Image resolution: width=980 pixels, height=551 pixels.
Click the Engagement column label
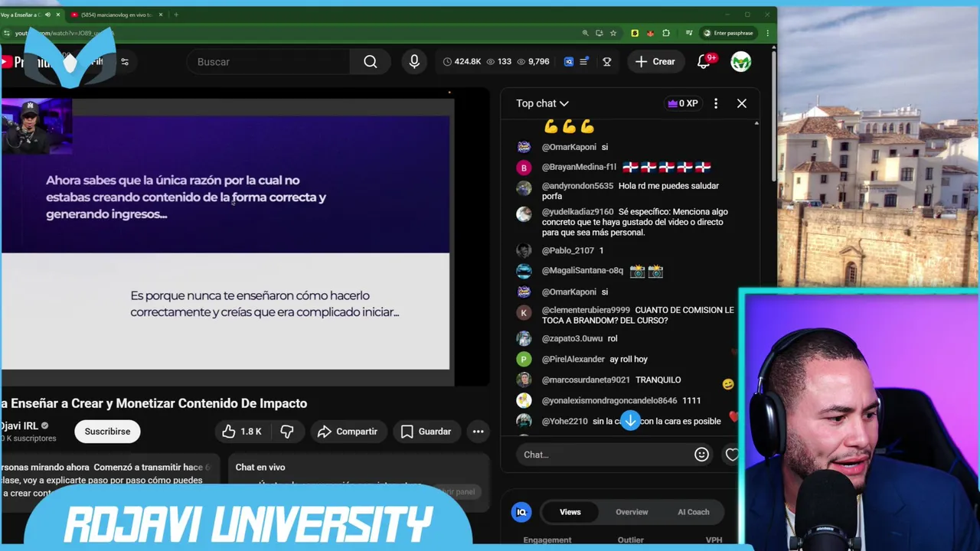(547, 540)
